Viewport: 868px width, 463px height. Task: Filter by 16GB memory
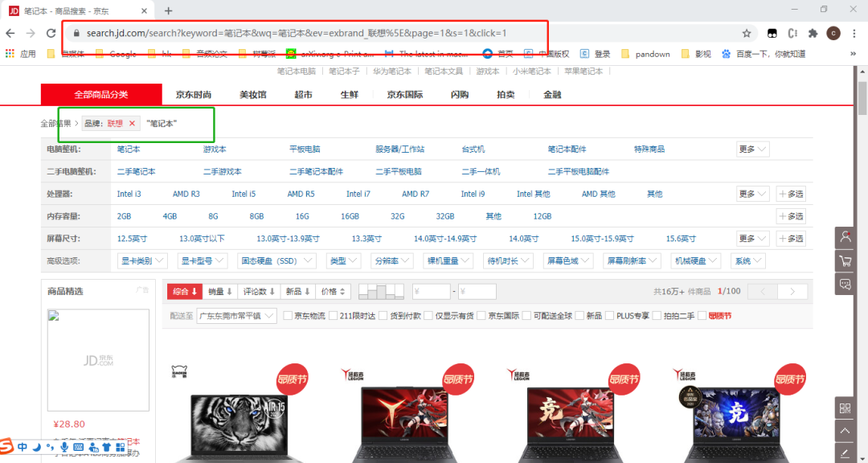(350, 216)
